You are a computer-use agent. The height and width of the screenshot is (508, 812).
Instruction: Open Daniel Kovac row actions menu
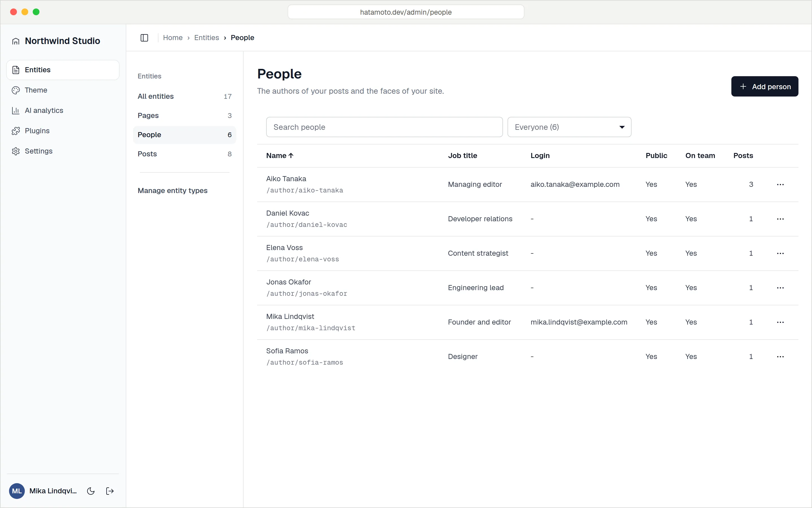click(x=780, y=219)
